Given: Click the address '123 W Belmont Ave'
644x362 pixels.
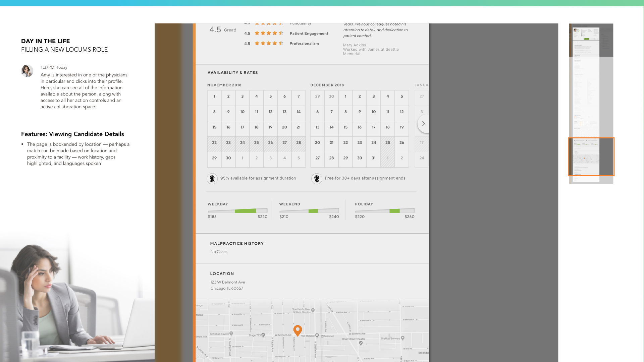Looking at the screenshot, I should [228, 282].
